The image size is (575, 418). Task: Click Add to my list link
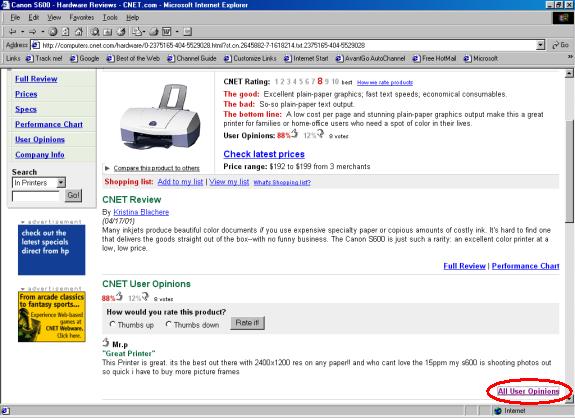coord(180,182)
